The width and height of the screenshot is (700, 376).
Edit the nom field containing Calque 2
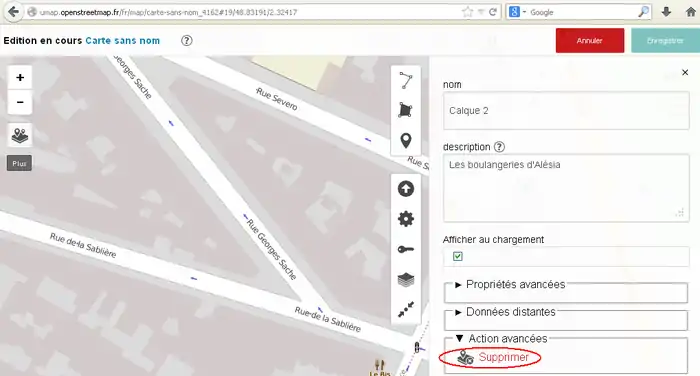[x=566, y=111]
